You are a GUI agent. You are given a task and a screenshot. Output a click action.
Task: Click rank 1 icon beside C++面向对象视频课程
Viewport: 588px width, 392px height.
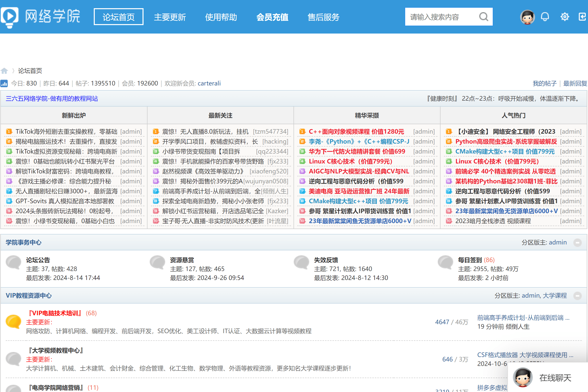tap(302, 131)
